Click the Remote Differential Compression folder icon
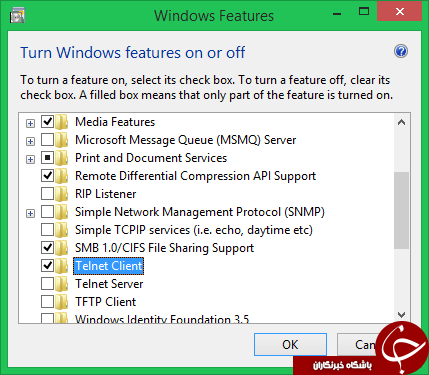This screenshot has height=375, width=429. (x=62, y=176)
